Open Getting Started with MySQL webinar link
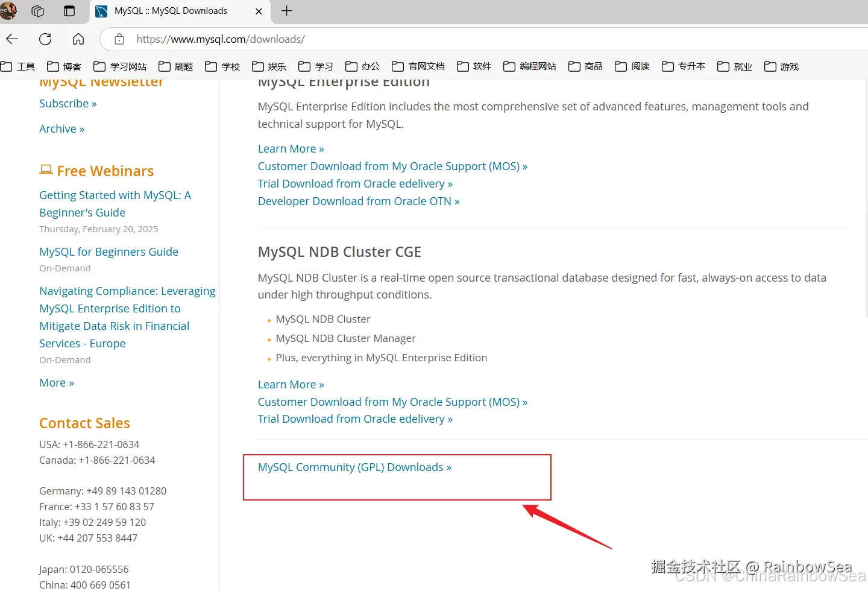This screenshot has height=591, width=868. pos(115,204)
